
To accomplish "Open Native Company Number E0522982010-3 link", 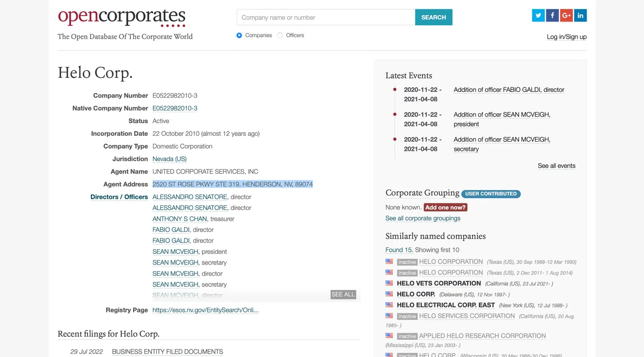I will [175, 108].
